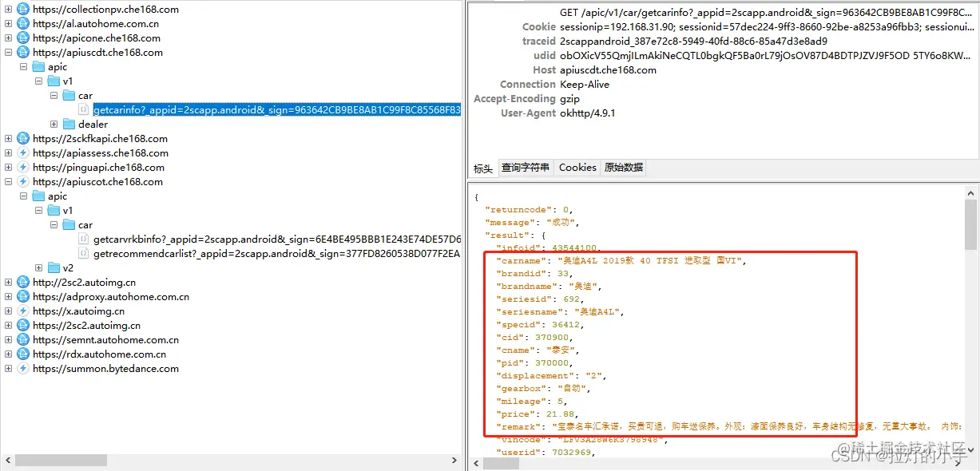Click the globe icon for http://2sc2.autoimg.cn
980x471 pixels.
coord(23,283)
